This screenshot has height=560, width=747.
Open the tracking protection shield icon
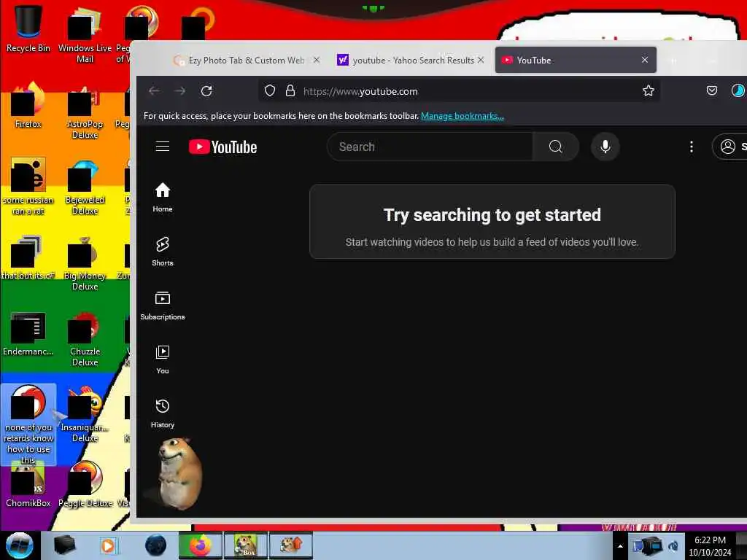(270, 91)
